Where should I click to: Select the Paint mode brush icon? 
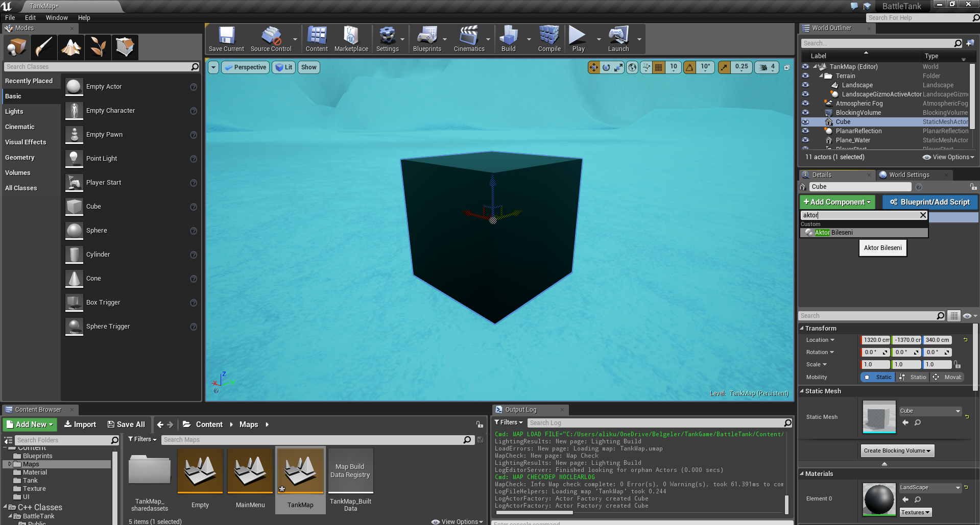coord(44,47)
